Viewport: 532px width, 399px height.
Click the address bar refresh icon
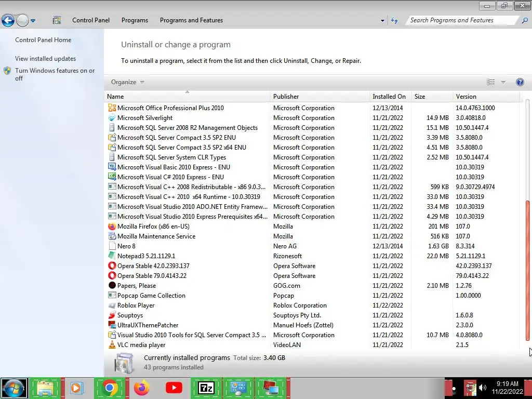[394, 20]
